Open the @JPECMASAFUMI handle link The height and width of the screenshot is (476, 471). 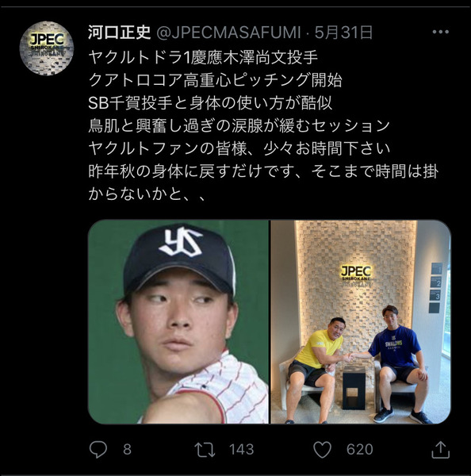[228, 33]
